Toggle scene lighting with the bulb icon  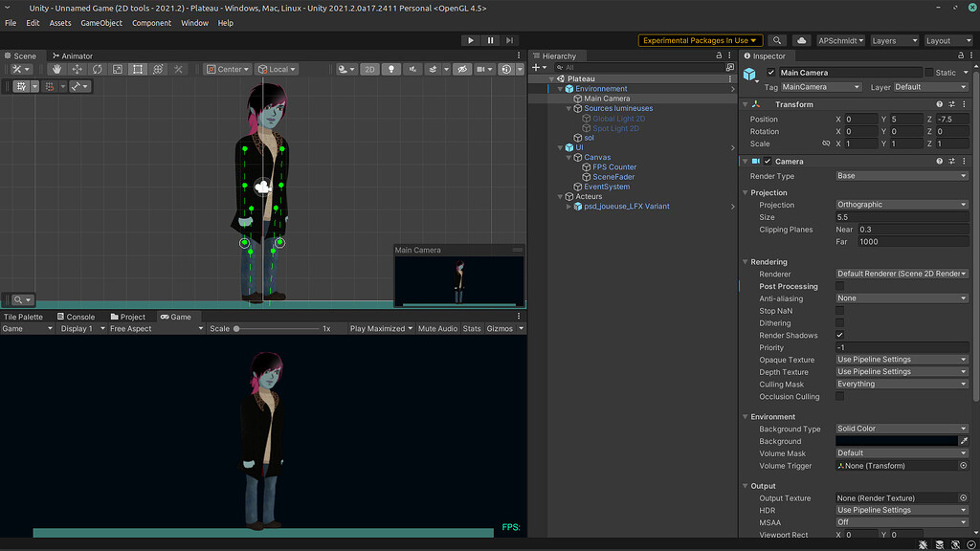[390, 69]
